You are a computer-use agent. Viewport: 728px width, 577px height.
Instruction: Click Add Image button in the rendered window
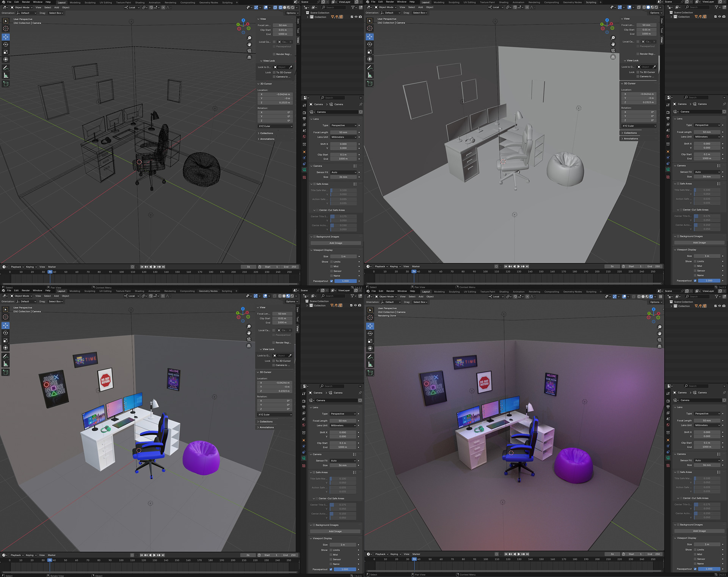(x=699, y=531)
